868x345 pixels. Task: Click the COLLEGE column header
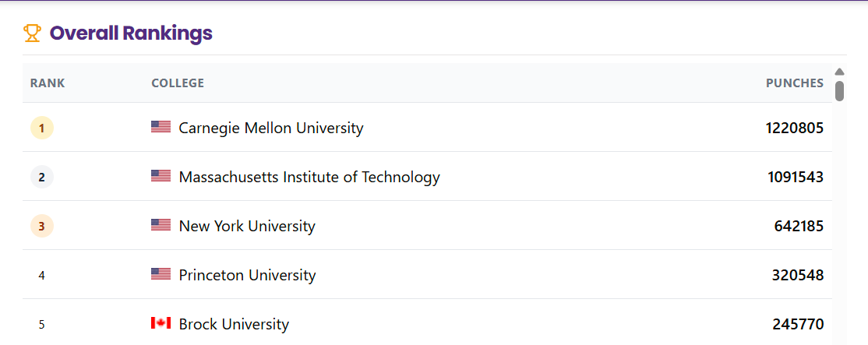pos(178,83)
